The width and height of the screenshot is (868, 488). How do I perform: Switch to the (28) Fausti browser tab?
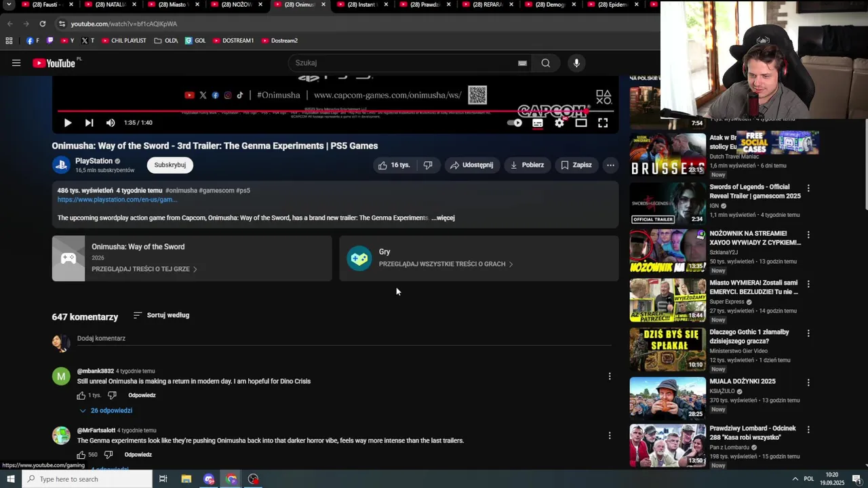pos(47,5)
